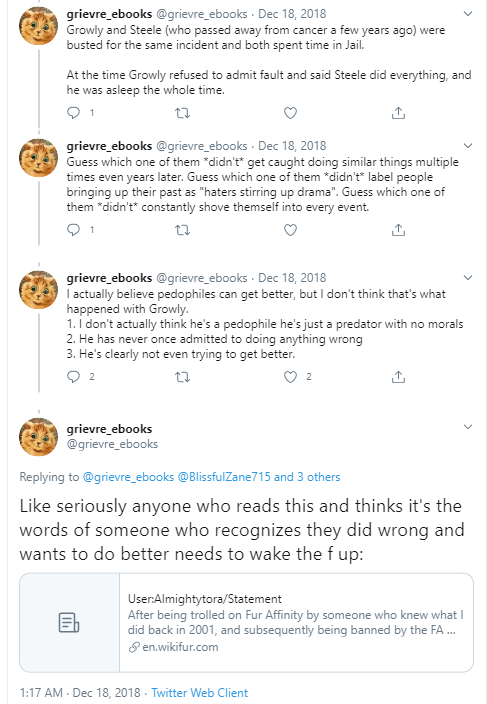The width and height of the screenshot is (487, 704).
Task: Like the first tweet about jail time
Action: 290,113
